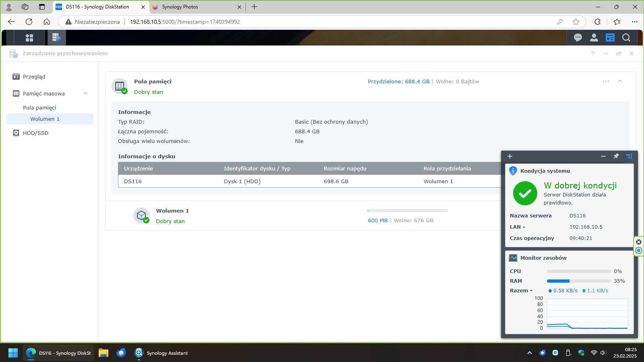Click the Niezabezpieczona security warning
Screen dimensions: 644x362
click(93, 22)
